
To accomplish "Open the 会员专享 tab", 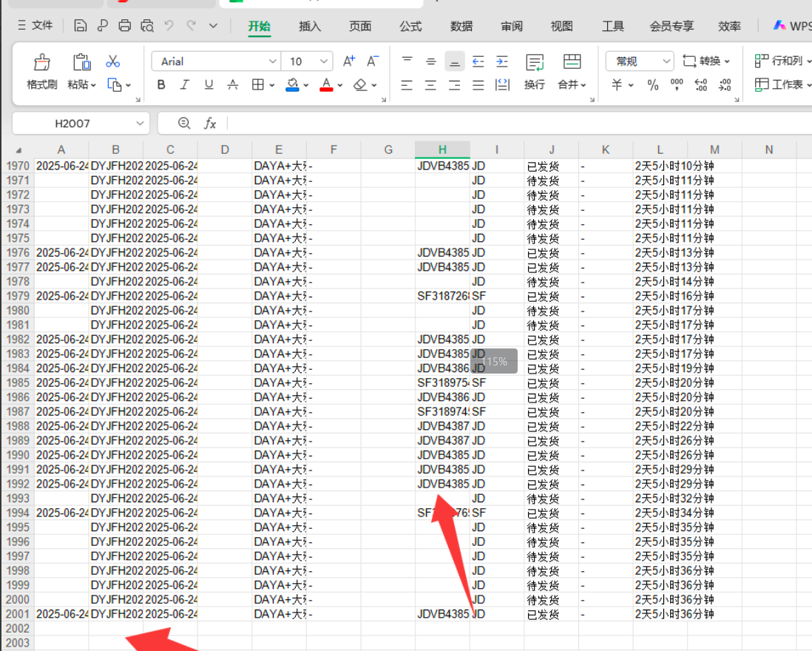I will tap(671, 27).
